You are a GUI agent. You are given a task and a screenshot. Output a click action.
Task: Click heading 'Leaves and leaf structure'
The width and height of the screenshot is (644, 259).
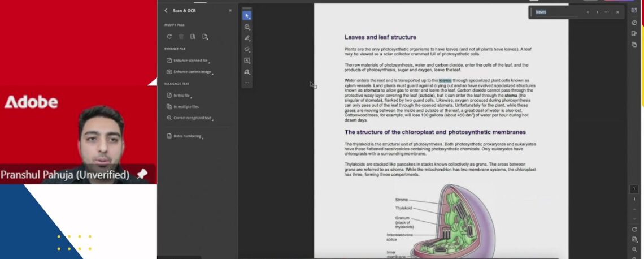pyautogui.click(x=380, y=37)
